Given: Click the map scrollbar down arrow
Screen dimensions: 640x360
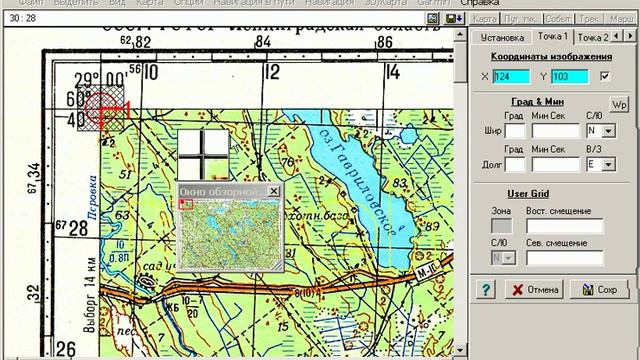Looking at the screenshot, I should tap(460, 350).
